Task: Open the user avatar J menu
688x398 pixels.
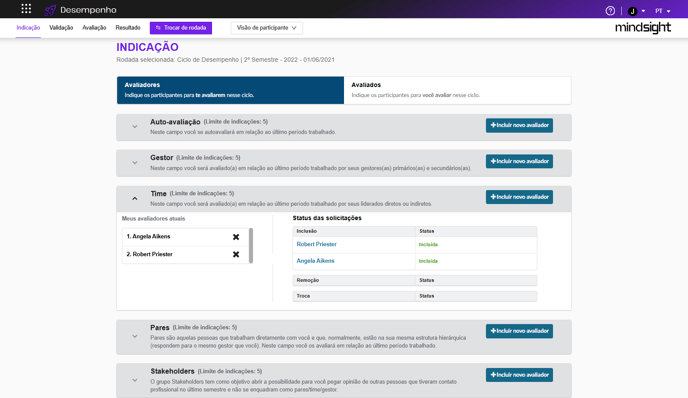Action: coord(636,11)
